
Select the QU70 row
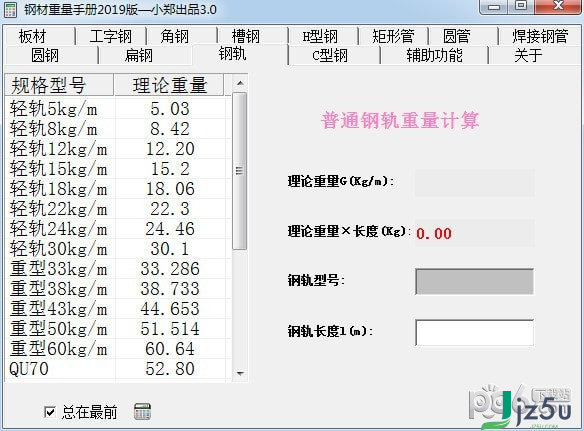click(x=117, y=369)
